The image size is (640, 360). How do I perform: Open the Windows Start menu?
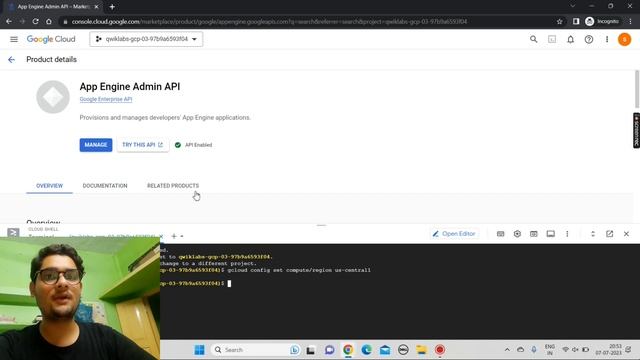pyautogui.click(x=200, y=350)
